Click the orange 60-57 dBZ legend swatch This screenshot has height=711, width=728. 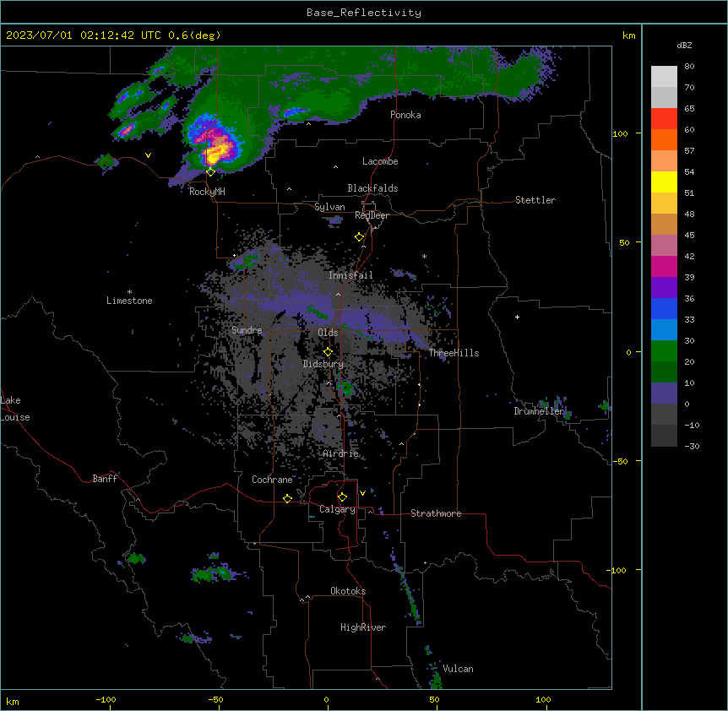(x=664, y=139)
